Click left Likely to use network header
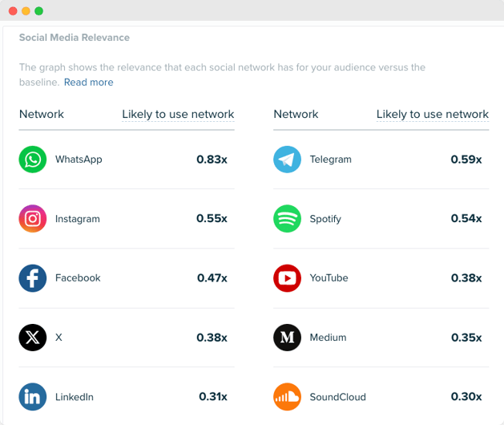Viewport: 504px width, 425px height. [178, 115]
